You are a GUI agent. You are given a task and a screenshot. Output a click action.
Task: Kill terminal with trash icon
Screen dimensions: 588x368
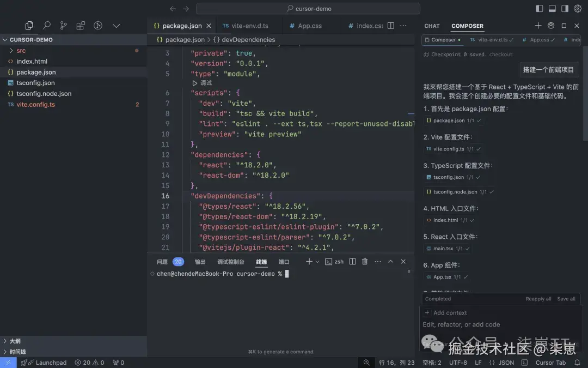pyautogui.click(x=364, y=261)
